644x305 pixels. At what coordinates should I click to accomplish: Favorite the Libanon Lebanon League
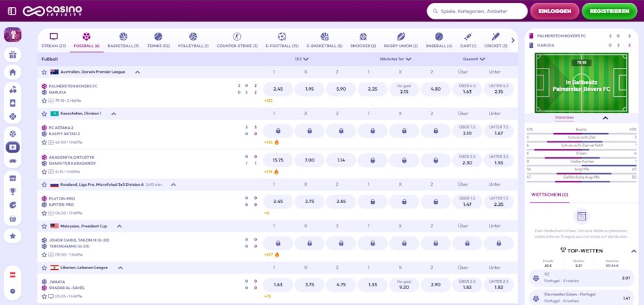pyautogui.click(x=44, y=268)
